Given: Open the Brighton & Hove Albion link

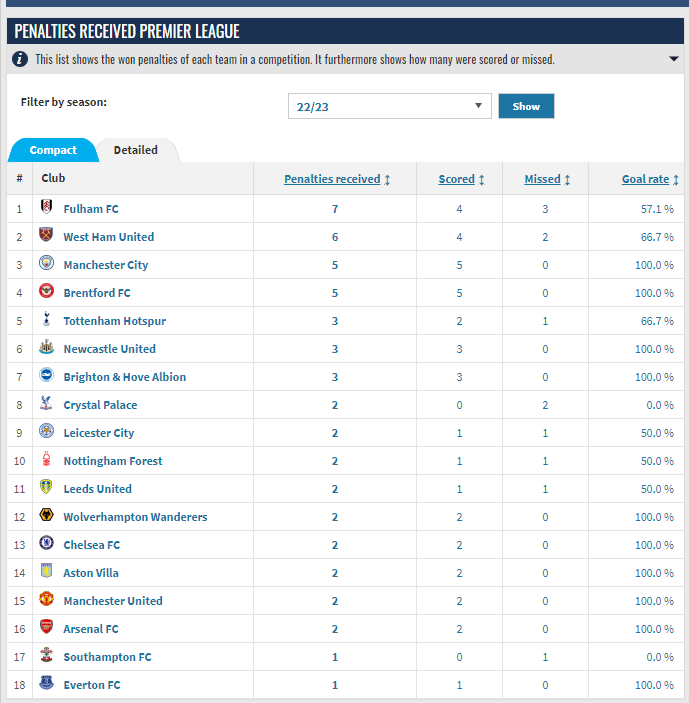Looking at the screenshot, I should point(125,377).
